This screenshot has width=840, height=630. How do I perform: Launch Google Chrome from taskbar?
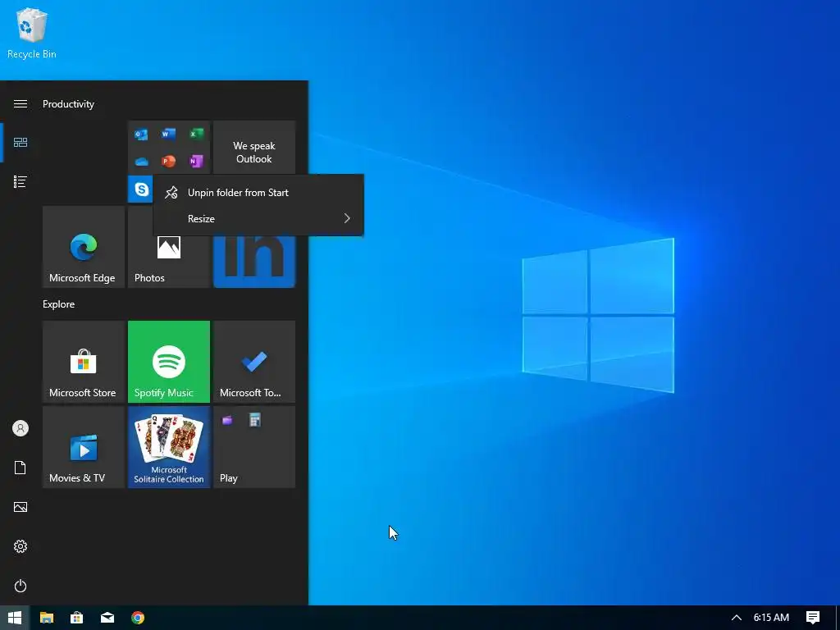[x=138, y=618]
